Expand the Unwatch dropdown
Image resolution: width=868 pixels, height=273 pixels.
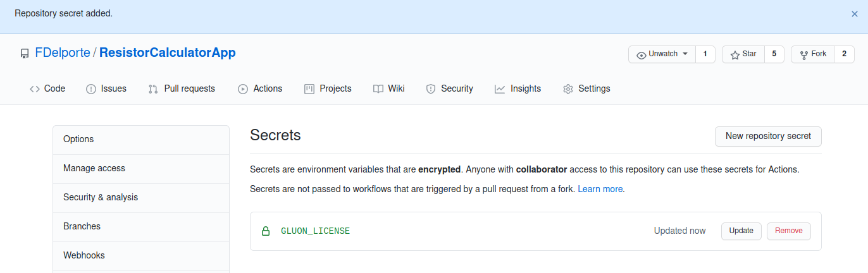662,54
